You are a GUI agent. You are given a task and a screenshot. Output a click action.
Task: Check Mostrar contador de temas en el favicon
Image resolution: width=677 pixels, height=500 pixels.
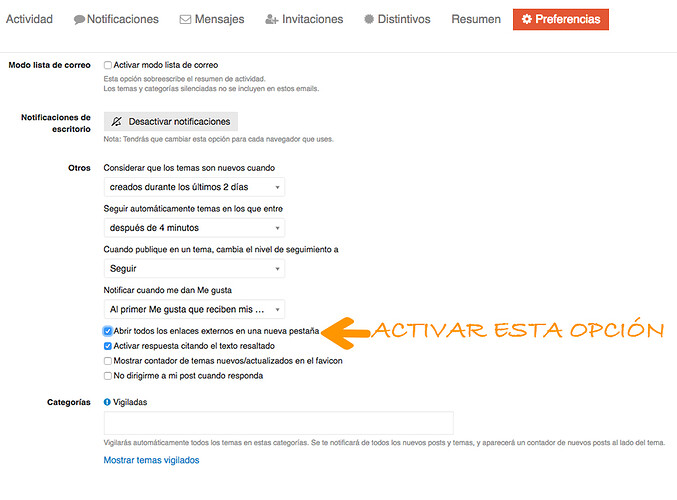point(108,361)
